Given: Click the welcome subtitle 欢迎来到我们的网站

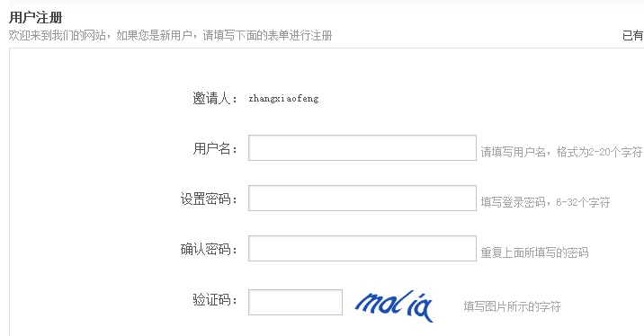Looking at the screenshot, I should click(57, 36).
